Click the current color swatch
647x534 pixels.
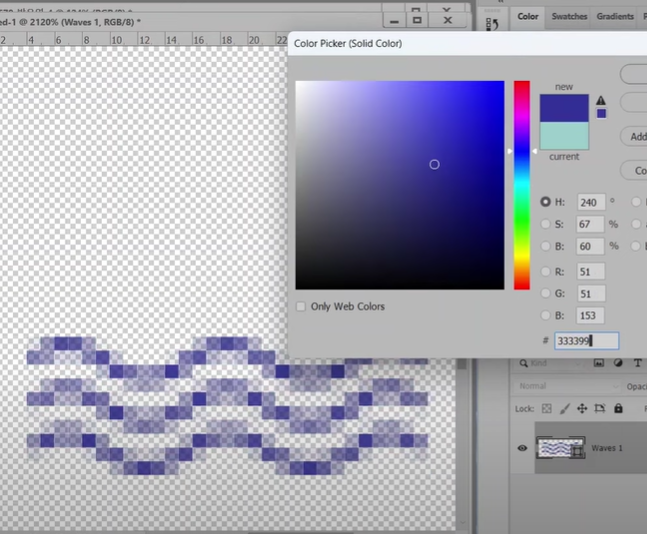click(x=564, y=136)
